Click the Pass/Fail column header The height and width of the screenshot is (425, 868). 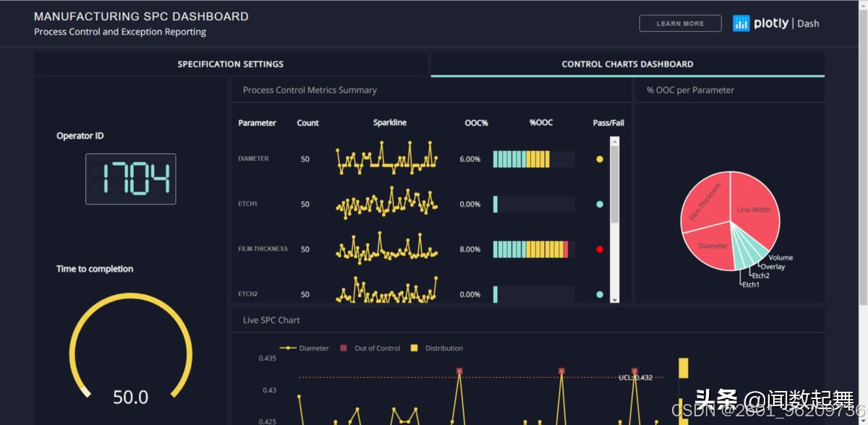coord(608,123)
